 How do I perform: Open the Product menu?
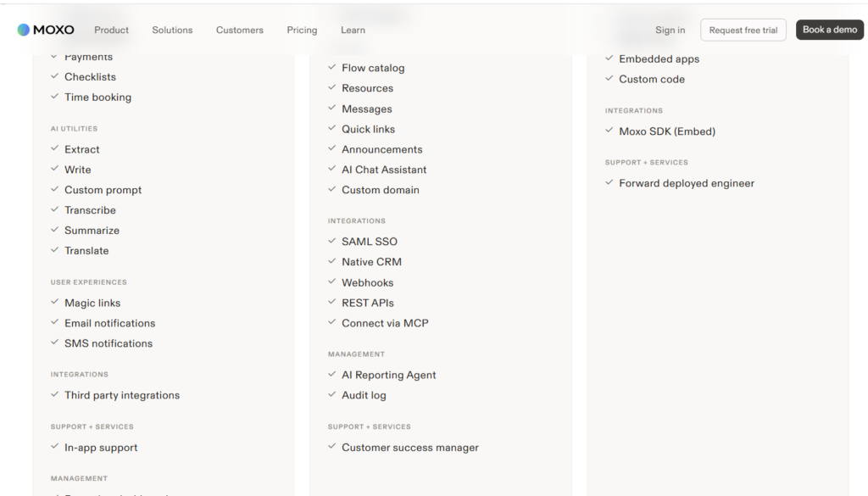111,30
